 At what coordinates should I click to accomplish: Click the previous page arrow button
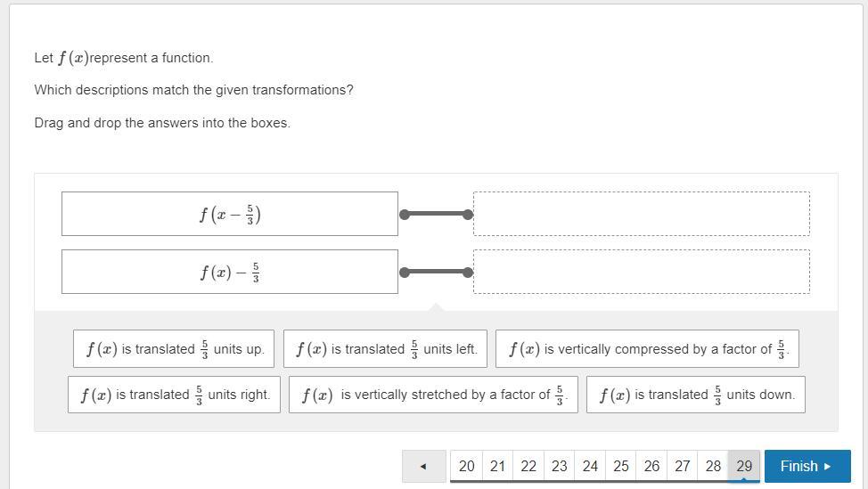423,466
